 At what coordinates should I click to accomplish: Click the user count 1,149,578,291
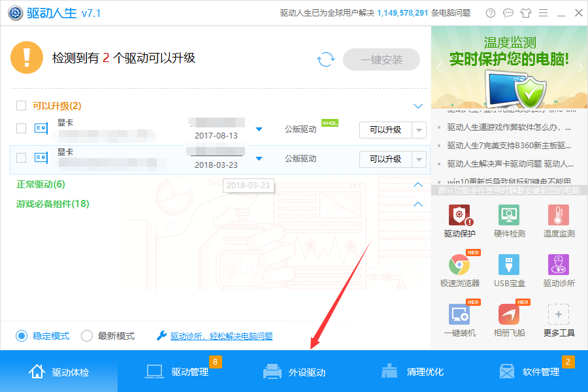click(402, 13)
